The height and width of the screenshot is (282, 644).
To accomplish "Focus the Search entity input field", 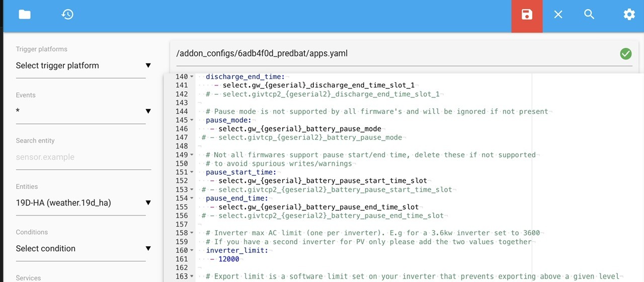I will pos(83,157).
